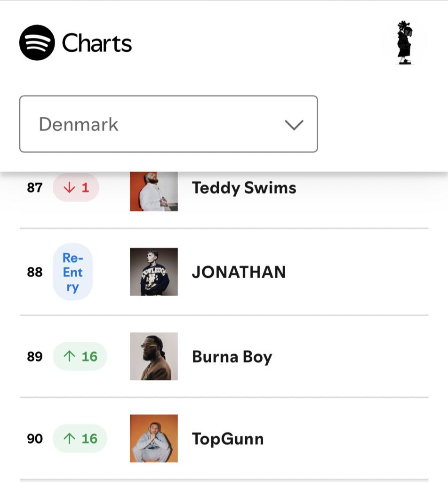Image resolution: width=448 pixels, height=482 pixels.
Task: Select the TopGunn artist name
Action: (228, 439)
